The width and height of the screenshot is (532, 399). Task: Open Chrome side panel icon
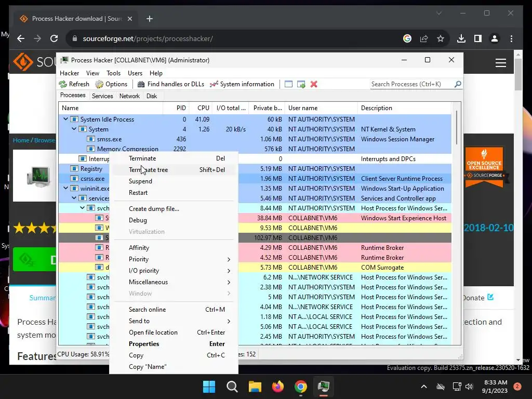pyautogui.click(x=478, y=38)
